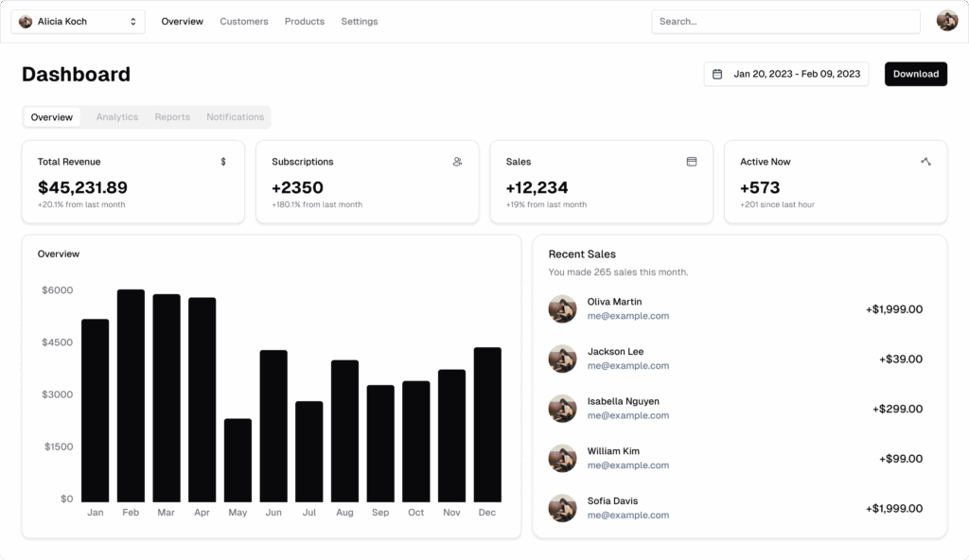
Task: Go to Customers in the top navigation
Action: [244, 21]
